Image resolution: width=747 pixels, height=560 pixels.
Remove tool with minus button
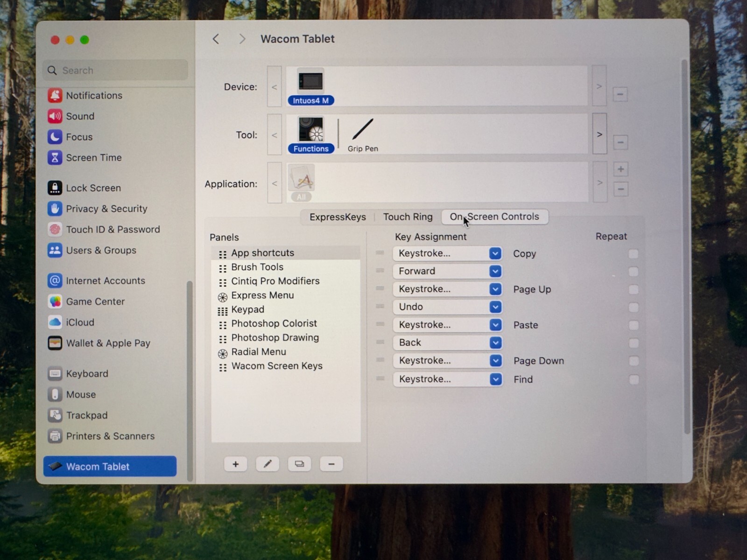tap(620, 142)
